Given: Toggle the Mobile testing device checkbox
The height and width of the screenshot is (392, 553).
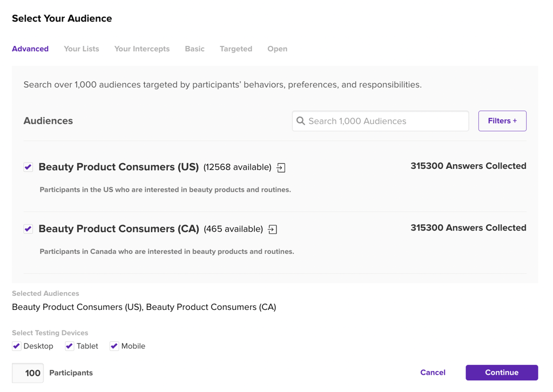Looking at the screenshot, I should tap(114, 346).
